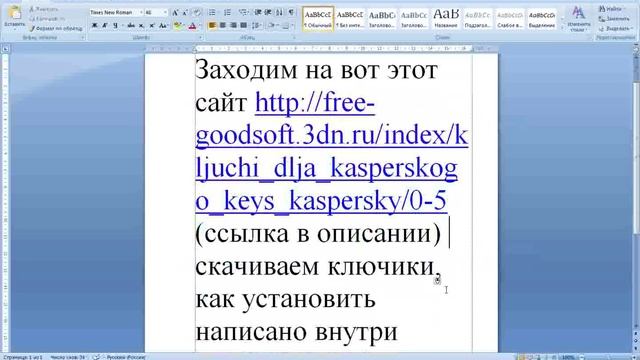Click the Clear Formatting button
Screen dimensions: 640x360
pyautogui.click(x=197, y=13)
